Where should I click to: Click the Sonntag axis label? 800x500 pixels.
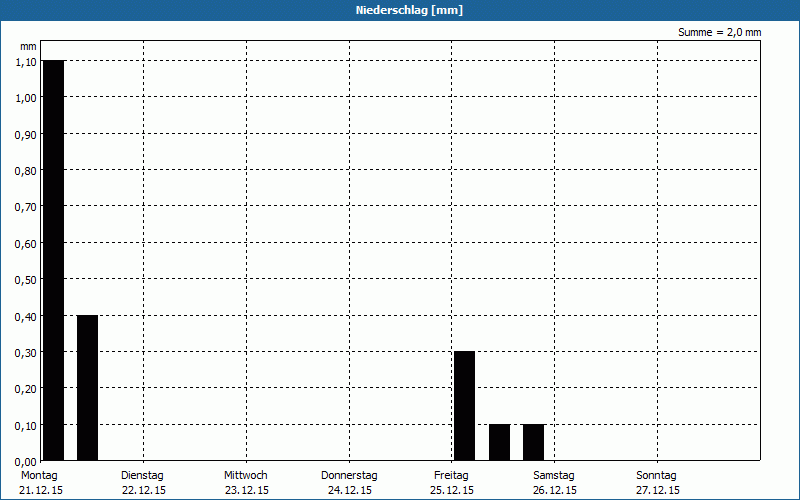tap(656, 475)
